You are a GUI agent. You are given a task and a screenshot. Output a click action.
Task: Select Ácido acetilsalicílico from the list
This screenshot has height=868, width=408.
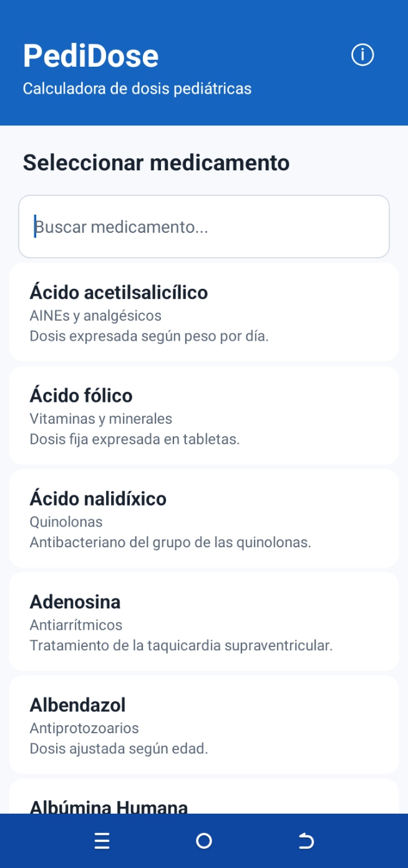coord(204,312)
